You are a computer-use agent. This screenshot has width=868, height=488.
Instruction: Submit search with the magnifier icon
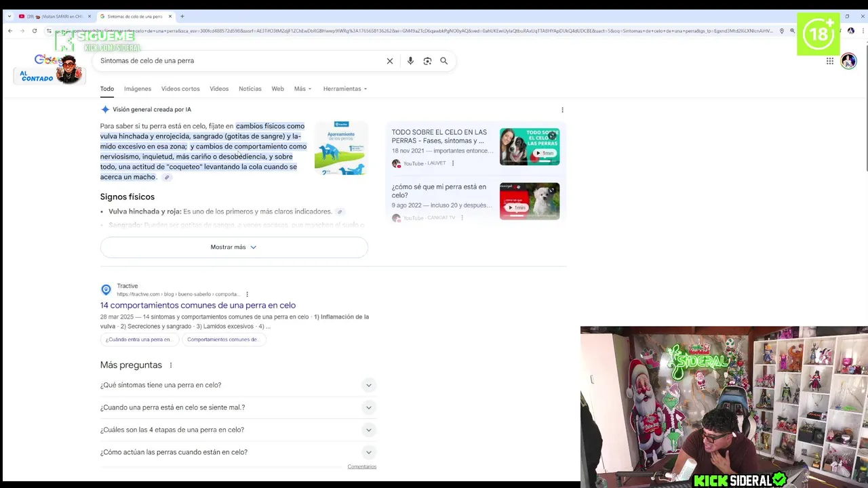pyautogui.click(x=443, y=61)
